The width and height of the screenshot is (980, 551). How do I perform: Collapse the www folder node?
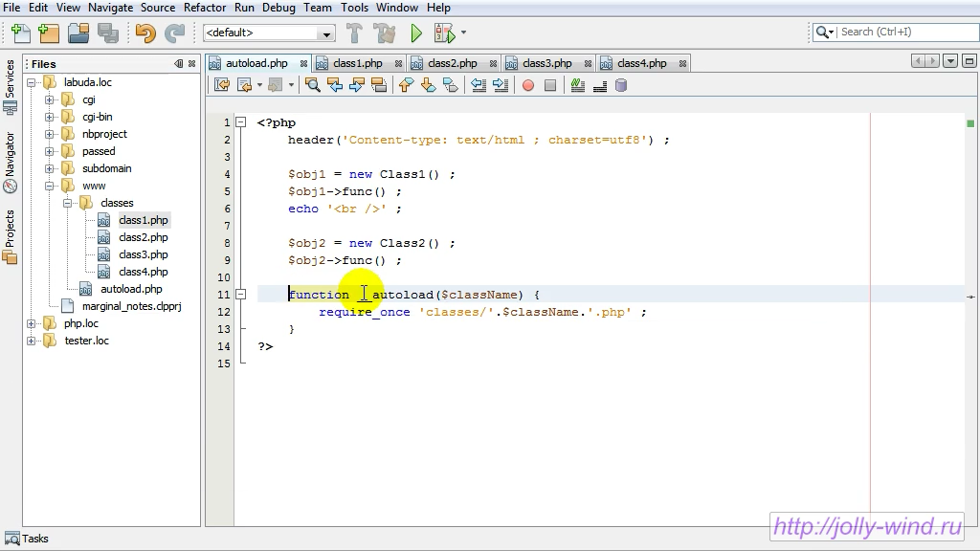point(50,187)
